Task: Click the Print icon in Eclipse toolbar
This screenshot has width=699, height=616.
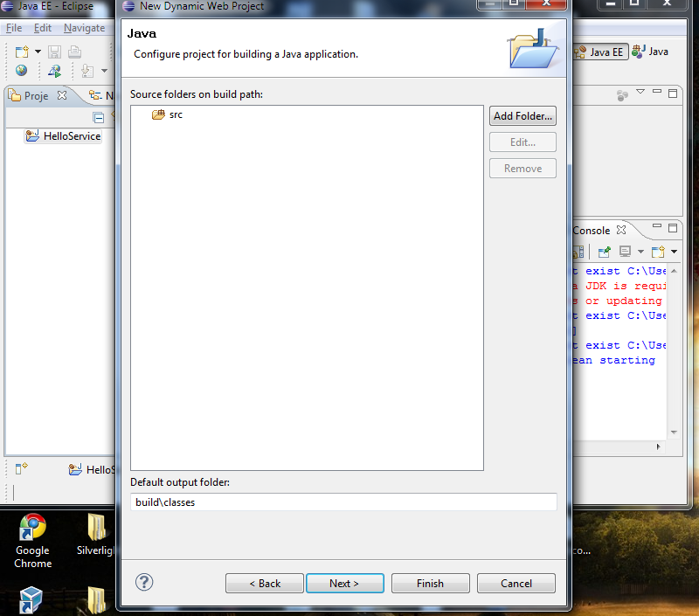Action: click(x=74, y=52)
